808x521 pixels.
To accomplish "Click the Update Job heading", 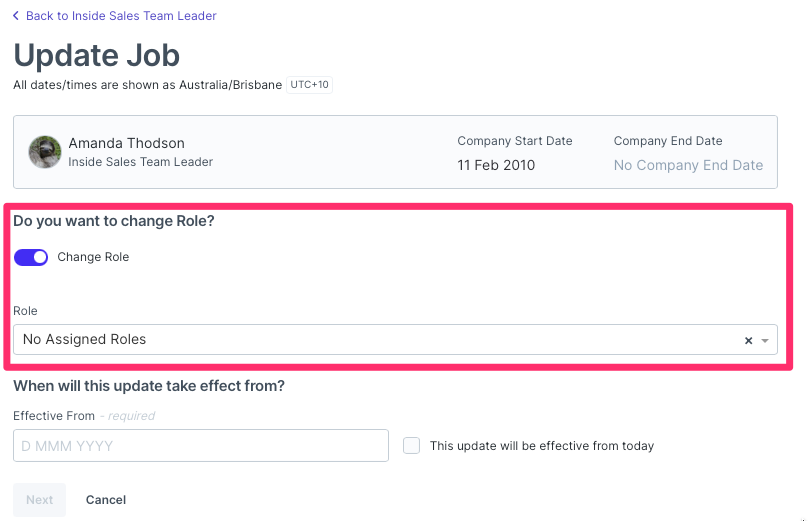I will 96,55.
